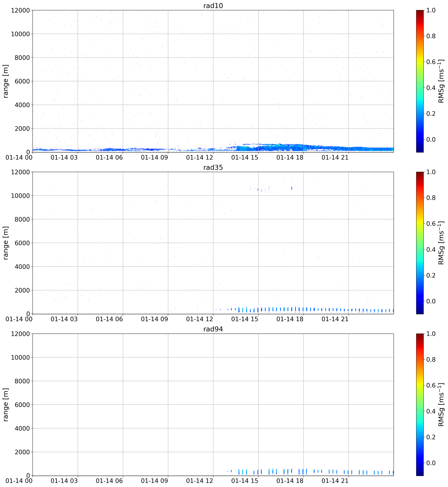Click the rad94 plot title
Screen dimensions: 448x487
click(213, 329)
